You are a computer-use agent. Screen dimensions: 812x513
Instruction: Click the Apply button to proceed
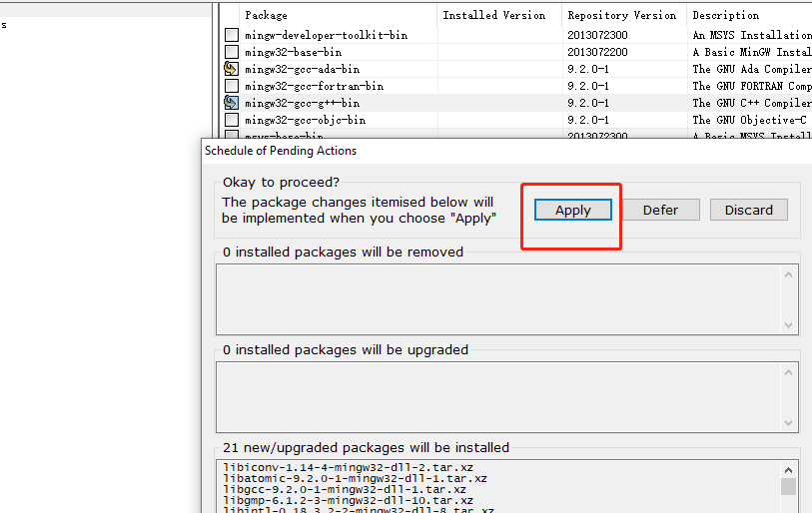(x=572, y=210)
